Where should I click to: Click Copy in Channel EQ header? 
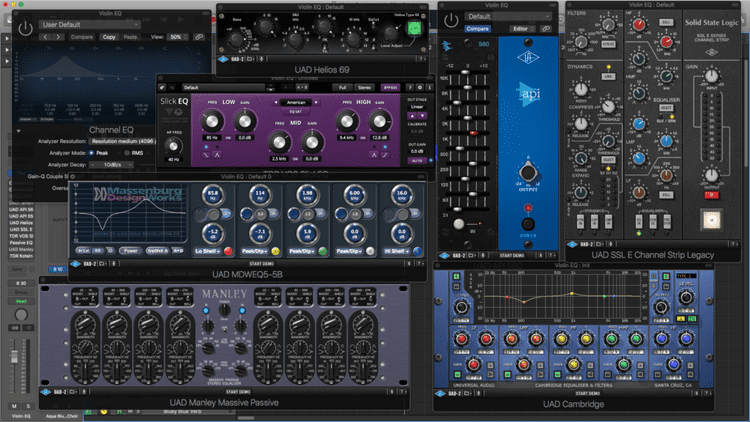point(109,37)
